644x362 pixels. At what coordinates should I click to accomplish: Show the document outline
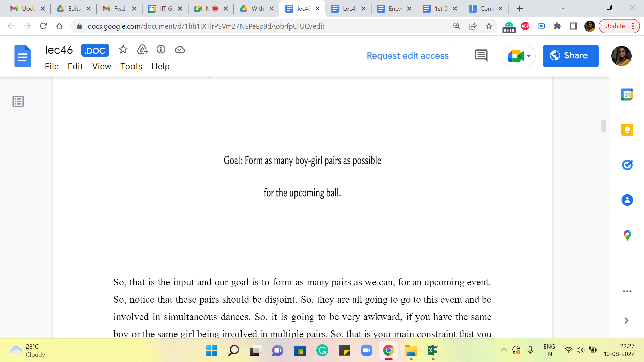(x=18, y=101)
